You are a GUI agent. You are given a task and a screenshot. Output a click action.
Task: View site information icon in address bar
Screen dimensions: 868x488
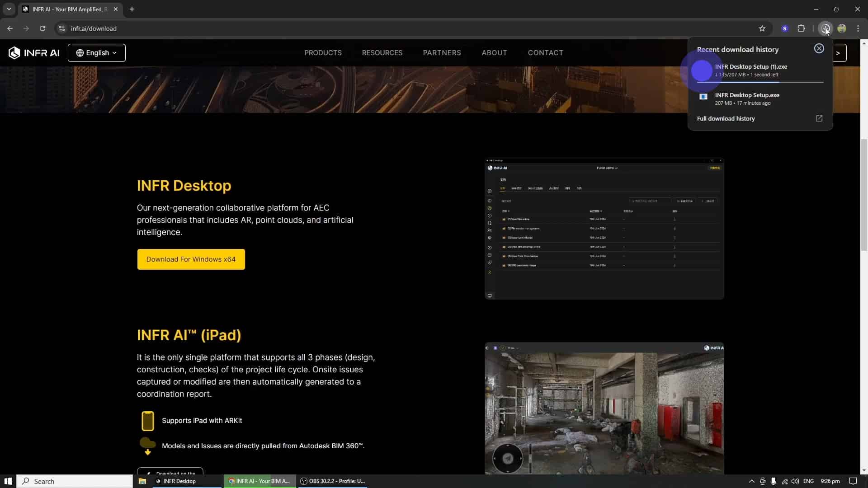point(62,28)
